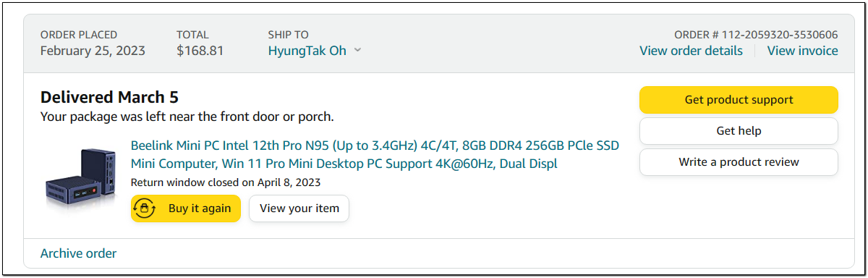The height and width of the screenshot is (278, 868).
Task: Click the Archive order link
Action: click(78, 253)
